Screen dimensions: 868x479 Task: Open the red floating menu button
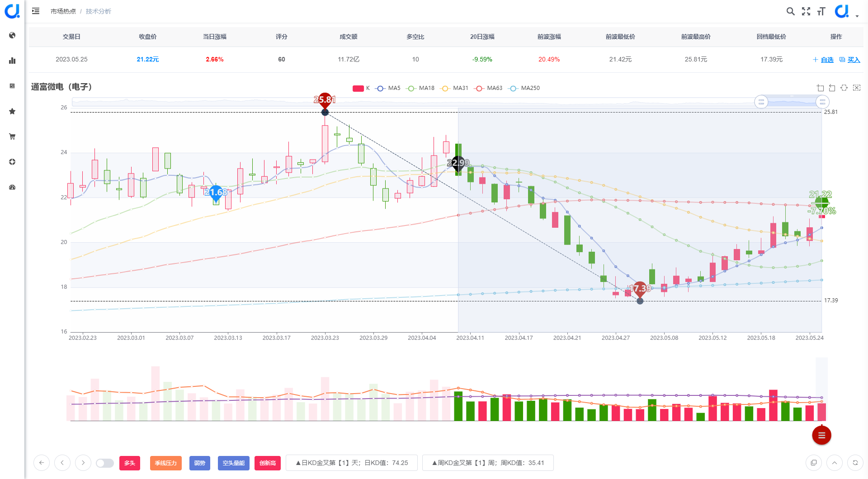(x=821, y=435)
